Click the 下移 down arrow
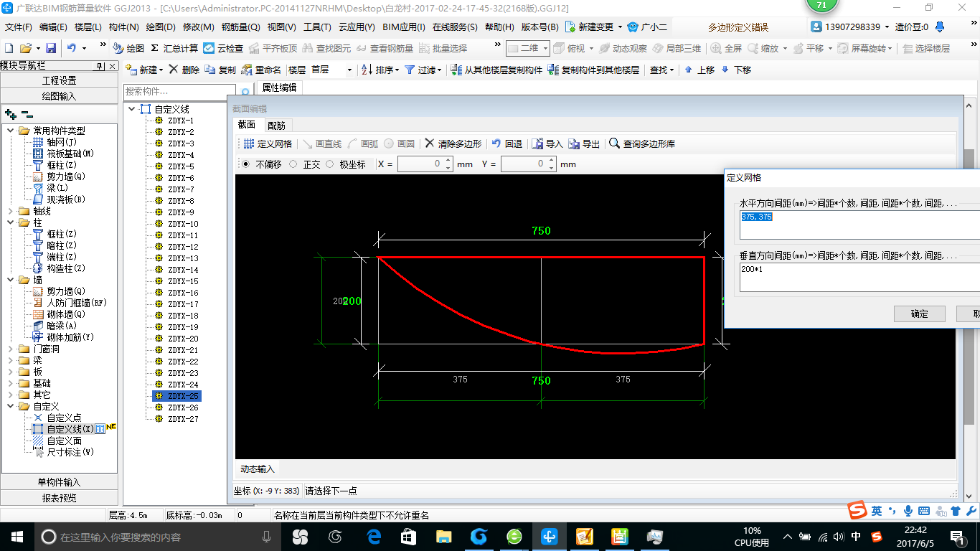This screenshot has width=980, height=551. point(736,70)
